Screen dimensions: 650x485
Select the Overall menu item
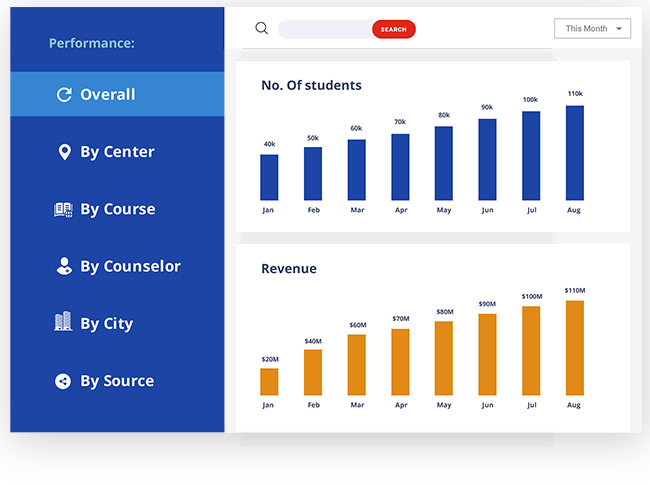pyautogui.click(x=108, y=95)
